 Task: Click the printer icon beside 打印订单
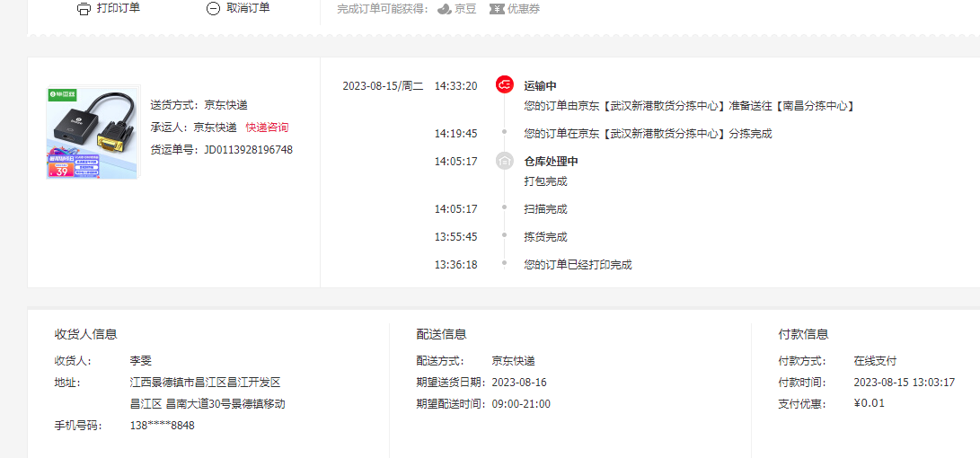(x=84, y=9)
